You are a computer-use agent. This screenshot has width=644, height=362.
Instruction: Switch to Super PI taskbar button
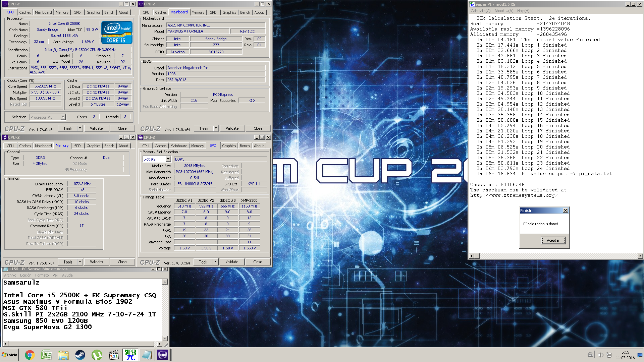tap(130, 355)
